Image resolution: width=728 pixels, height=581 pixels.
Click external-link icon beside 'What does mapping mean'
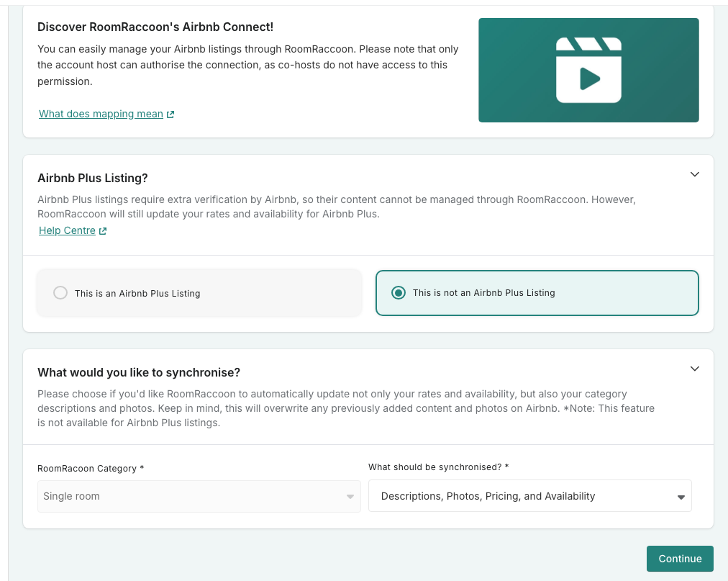[170, 114]
